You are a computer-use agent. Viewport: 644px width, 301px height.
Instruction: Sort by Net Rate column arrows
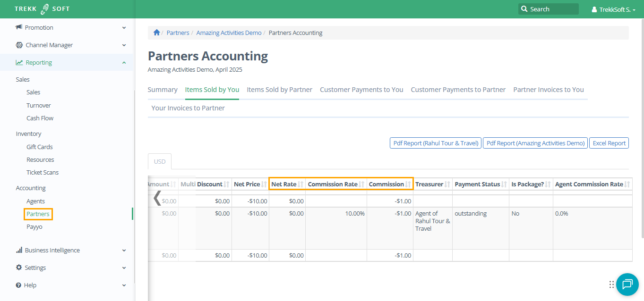pyautogui.click(x=301, y=184)
